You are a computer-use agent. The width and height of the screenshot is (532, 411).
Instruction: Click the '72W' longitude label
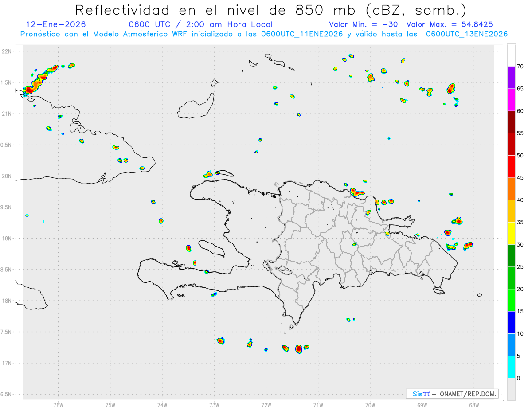266,404
